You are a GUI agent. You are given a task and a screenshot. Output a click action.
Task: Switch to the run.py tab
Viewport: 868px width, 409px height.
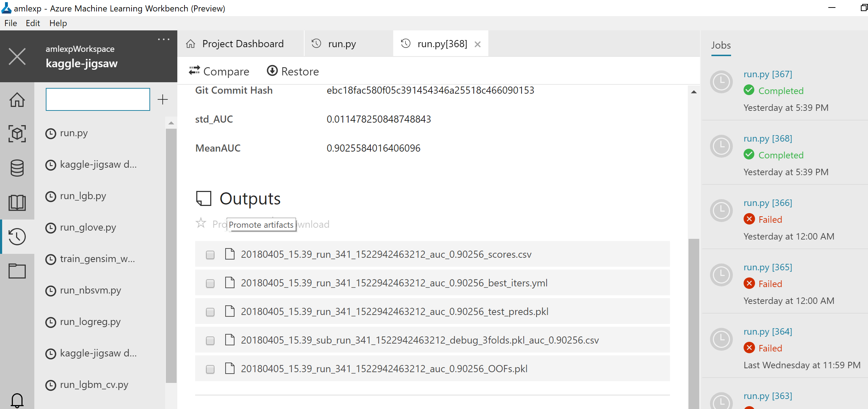[349, 44]
